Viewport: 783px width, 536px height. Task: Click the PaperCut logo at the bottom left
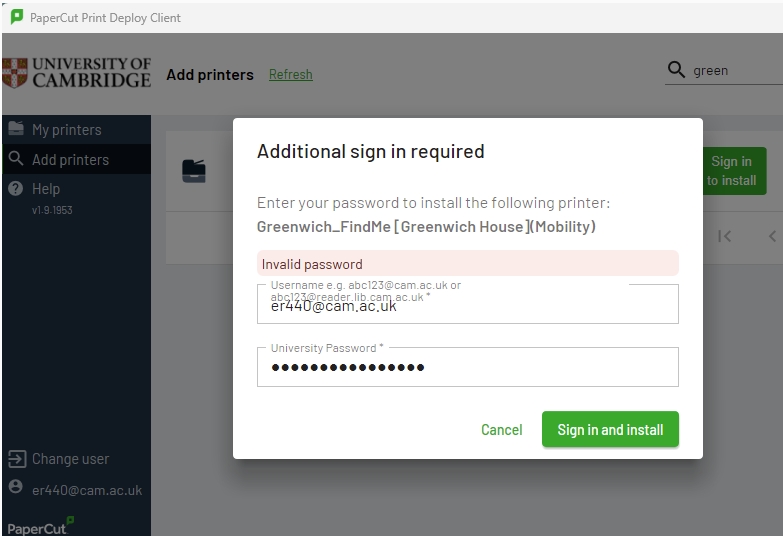pyautogui.click(x=40, y=526)
